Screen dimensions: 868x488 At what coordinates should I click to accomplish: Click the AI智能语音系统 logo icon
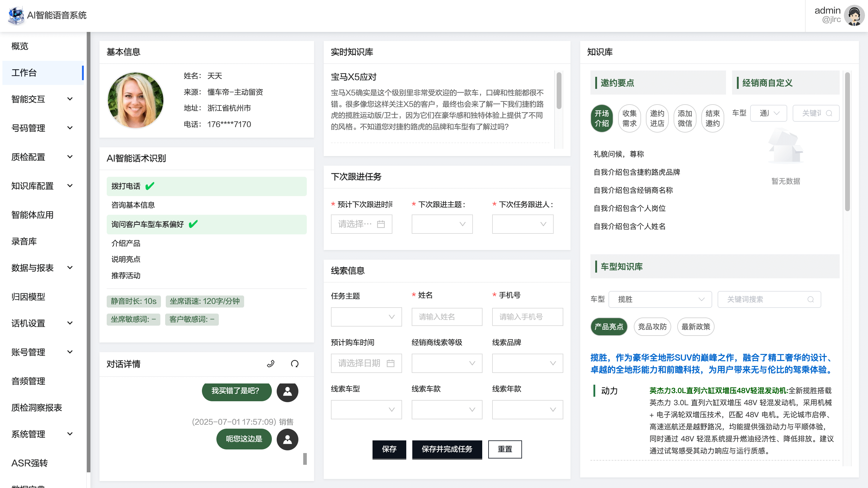click(x=16, y=15)
